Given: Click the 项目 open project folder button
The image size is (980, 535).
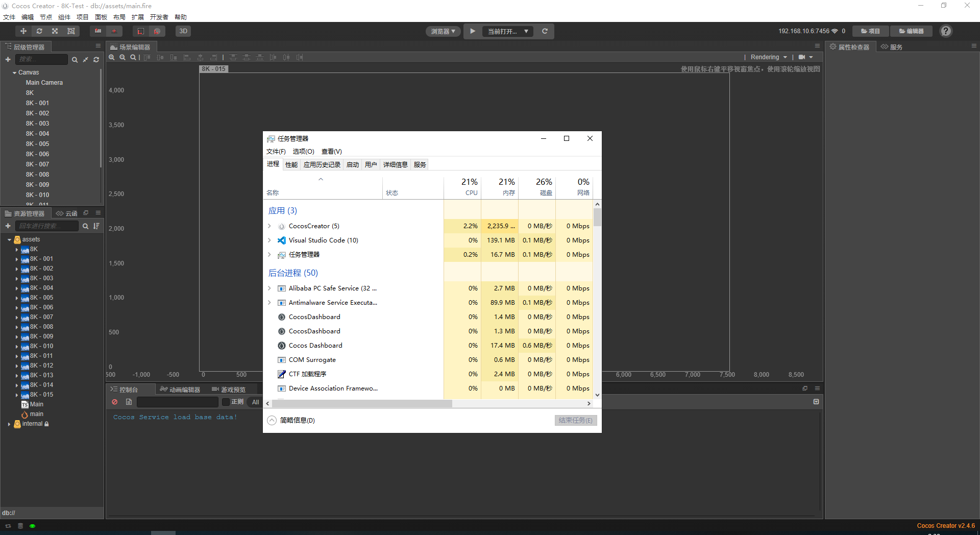Looking at the screenshot, I should [x=871, y=31].
